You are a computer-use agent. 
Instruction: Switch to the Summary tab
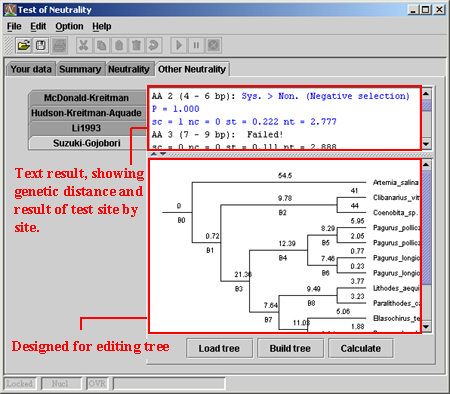point(80,69)
